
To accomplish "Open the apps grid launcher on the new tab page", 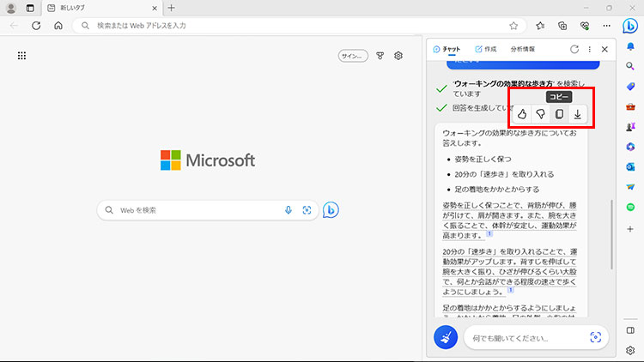I will click(22, 56).
